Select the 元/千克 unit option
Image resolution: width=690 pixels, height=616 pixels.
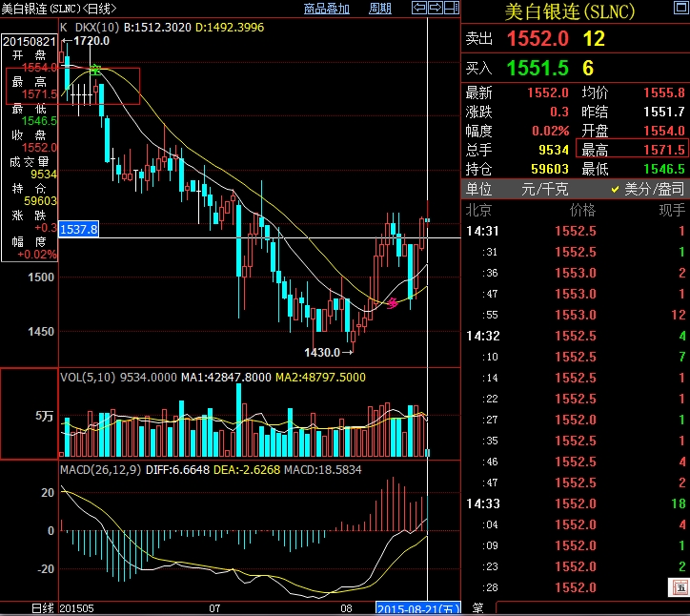(542, 190)
